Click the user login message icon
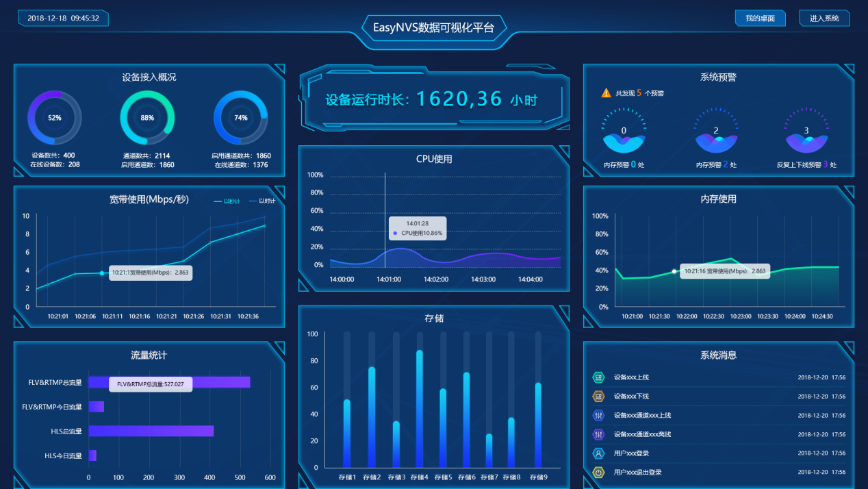 (x=598, y=453)
